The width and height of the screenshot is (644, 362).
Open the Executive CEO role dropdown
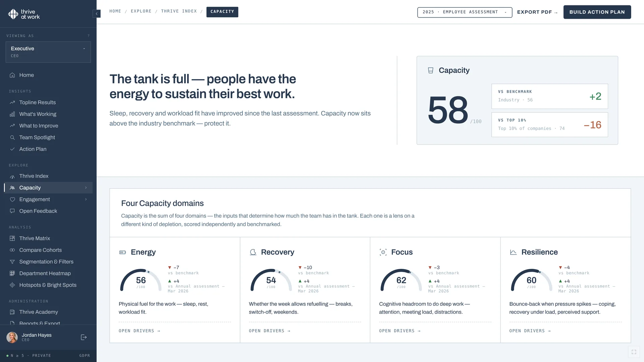(x=48, y=52)
